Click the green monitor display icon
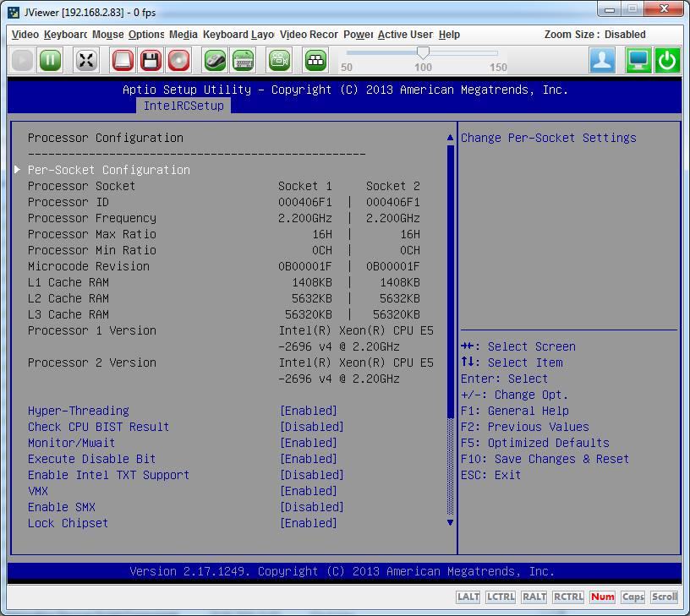The width and height of the screenshot is (690, 616). tap(638, 60)
